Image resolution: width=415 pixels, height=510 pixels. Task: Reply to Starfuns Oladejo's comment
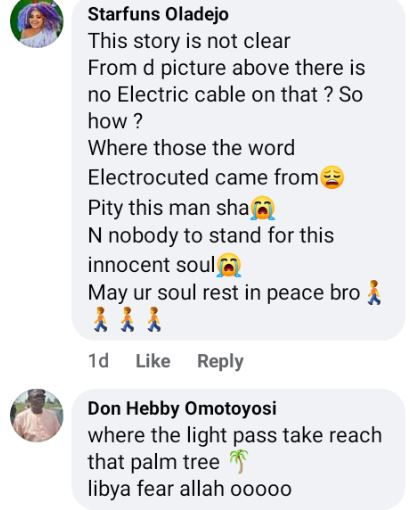pos(220,361)
